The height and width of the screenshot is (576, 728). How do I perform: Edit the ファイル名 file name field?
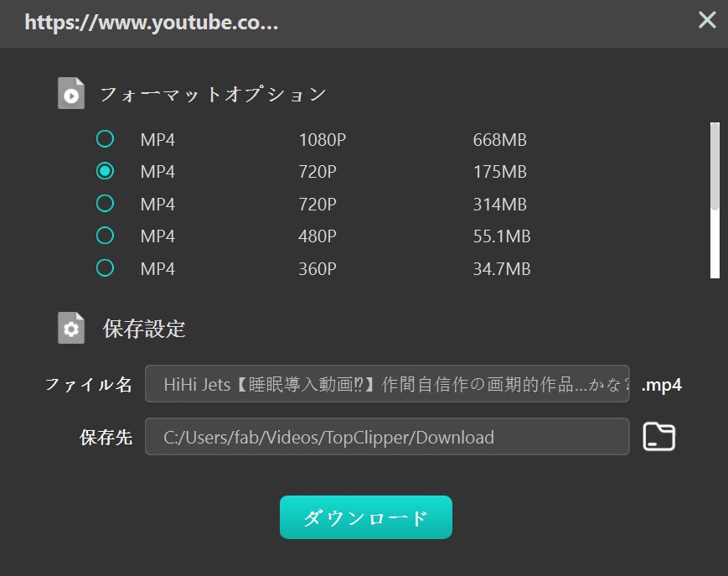(387, 384)
